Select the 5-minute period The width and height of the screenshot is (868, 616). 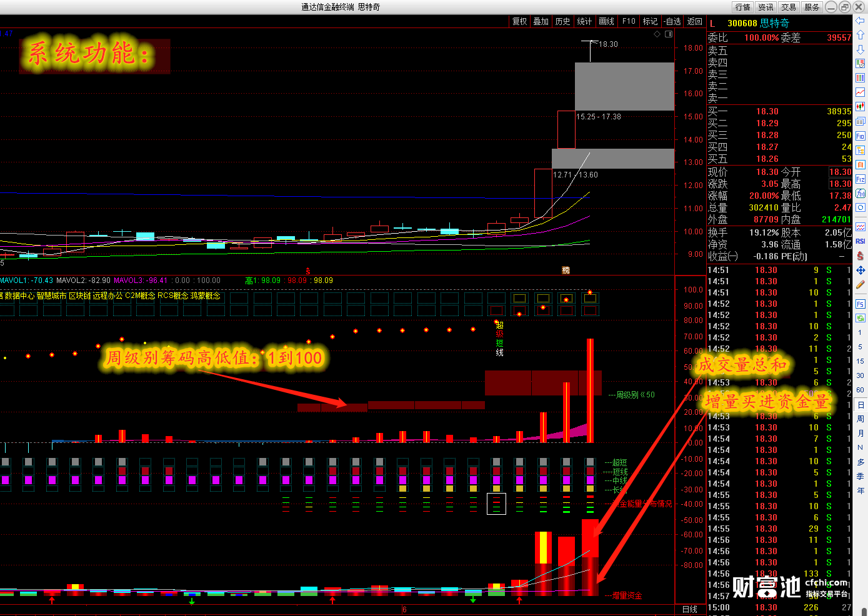[x=861, y=347]
